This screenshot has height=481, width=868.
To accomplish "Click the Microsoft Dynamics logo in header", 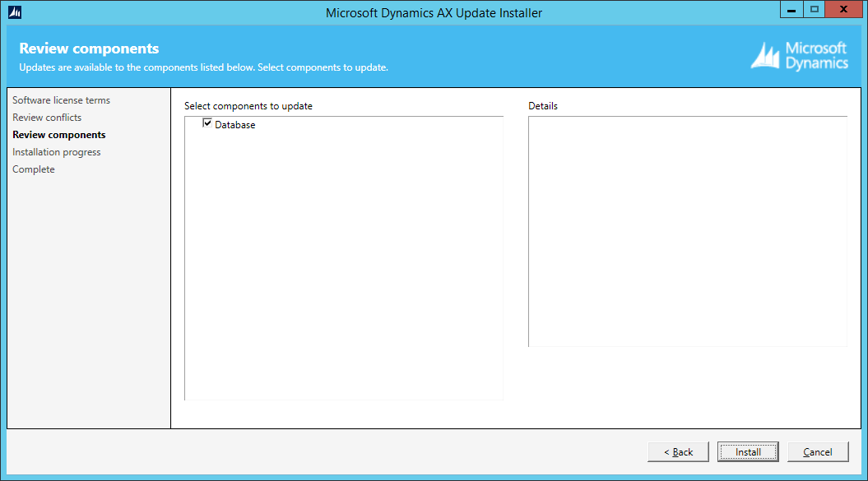I will (x=799, y=56).
